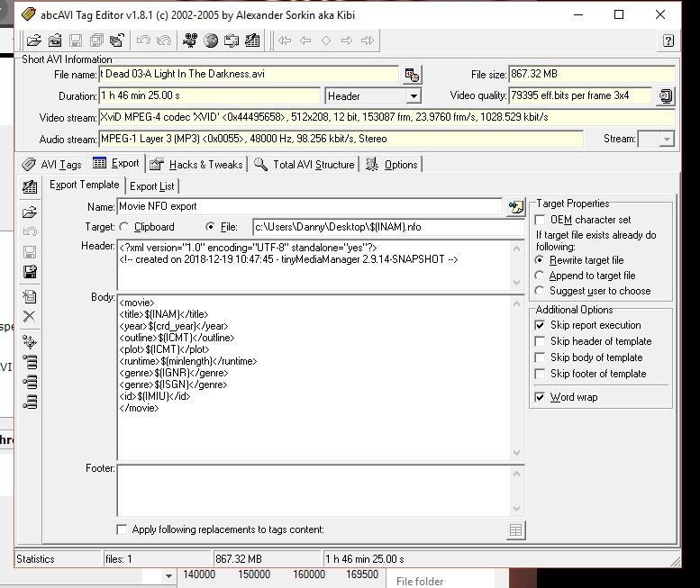Uncheck the Word wrap option
The image size is (700, 588).
coord(541,397)
